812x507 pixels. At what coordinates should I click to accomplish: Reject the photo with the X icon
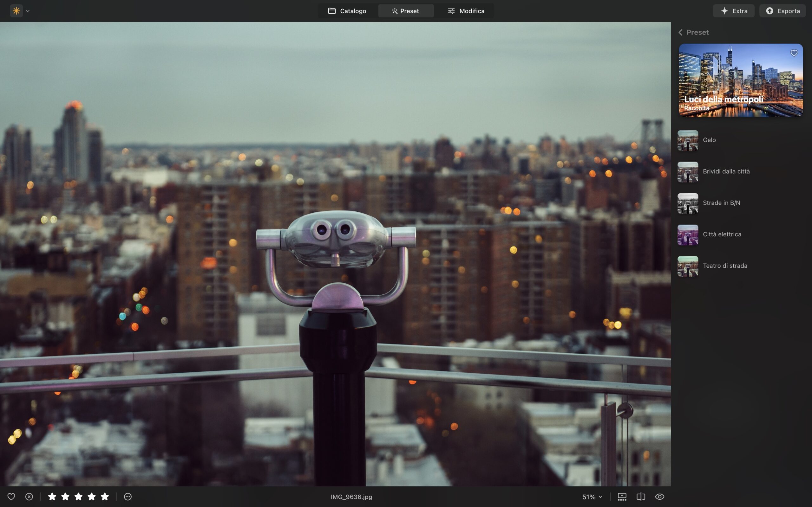[29, 497]
